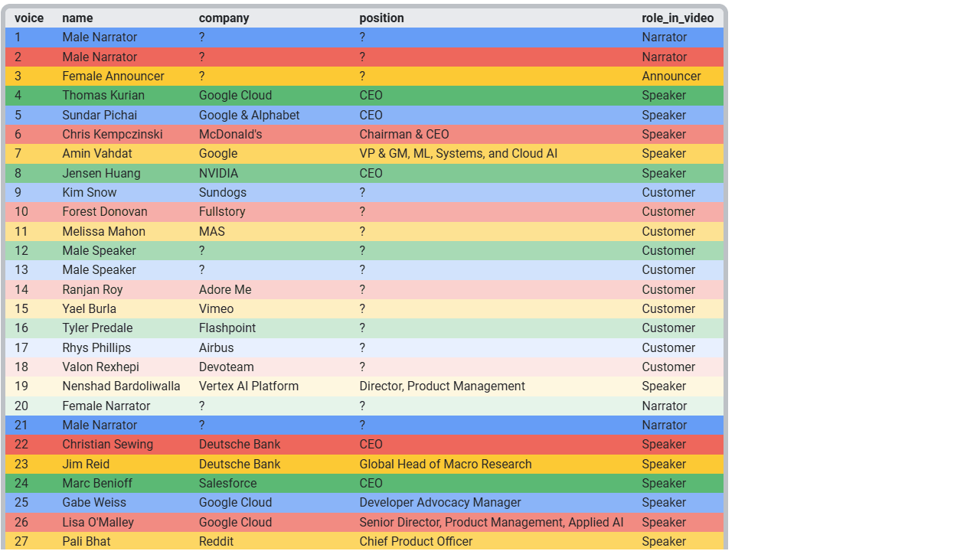Select the Kim Snow name cell
The image size is (980, 551).
[x=90, y=193]
